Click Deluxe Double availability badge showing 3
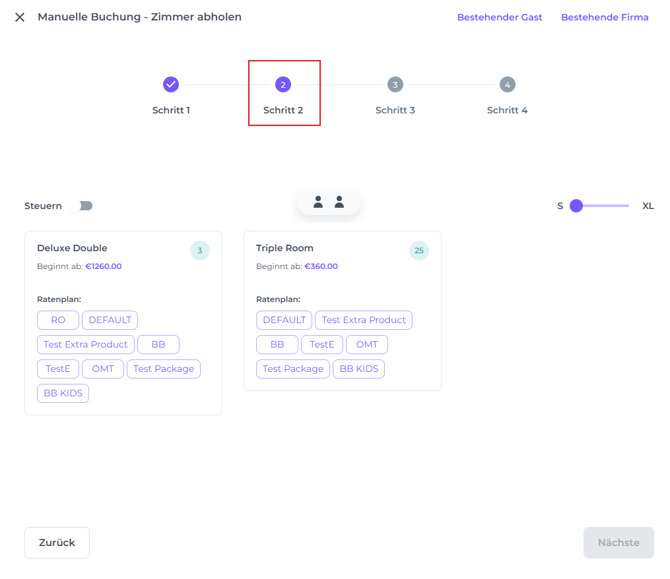This screenshot has width=670, height=579. tap(200, 250)
